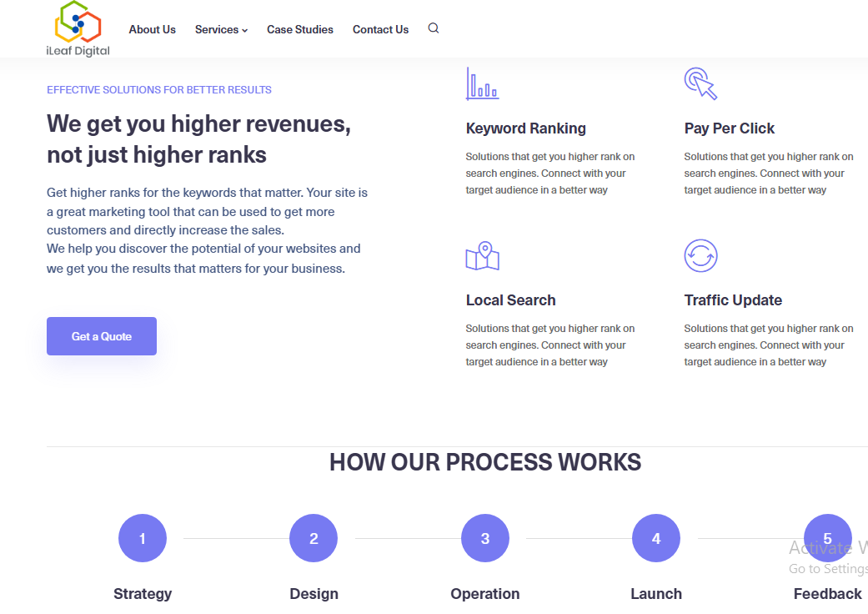The image size is (868, 614).
Task: Go to Case Studies page
Action: (300, 29)
